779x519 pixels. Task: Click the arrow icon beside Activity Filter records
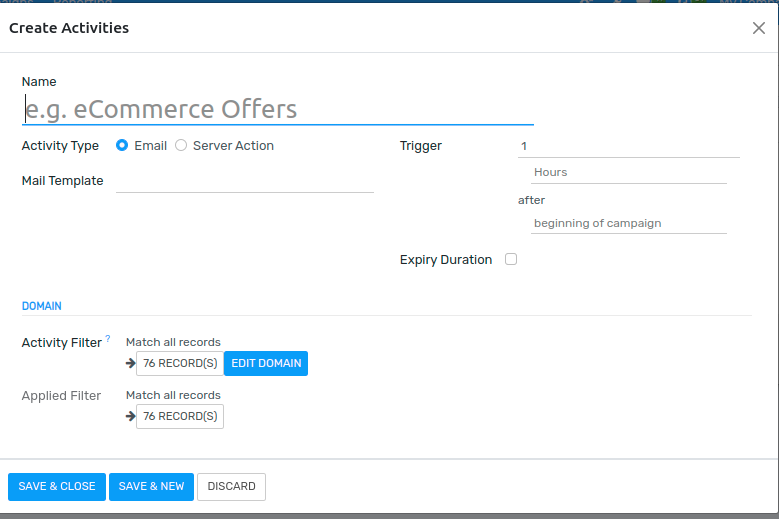[x=131, y=364]
